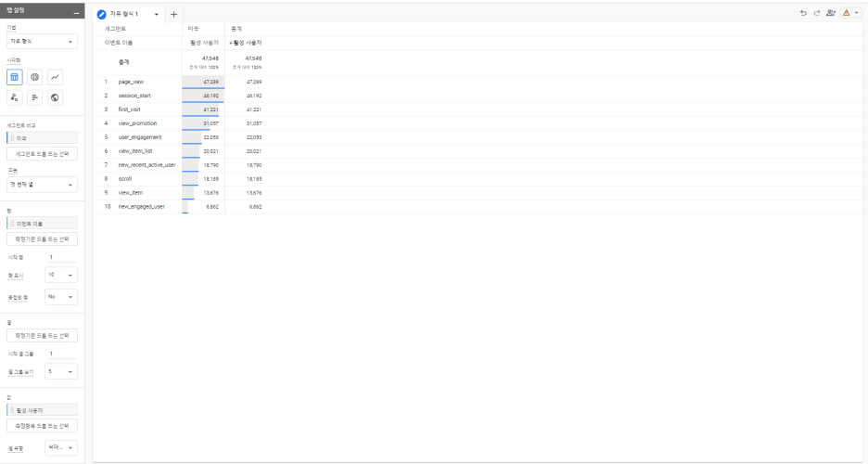Click the 활성 사용자 value chip

point(42,410)
